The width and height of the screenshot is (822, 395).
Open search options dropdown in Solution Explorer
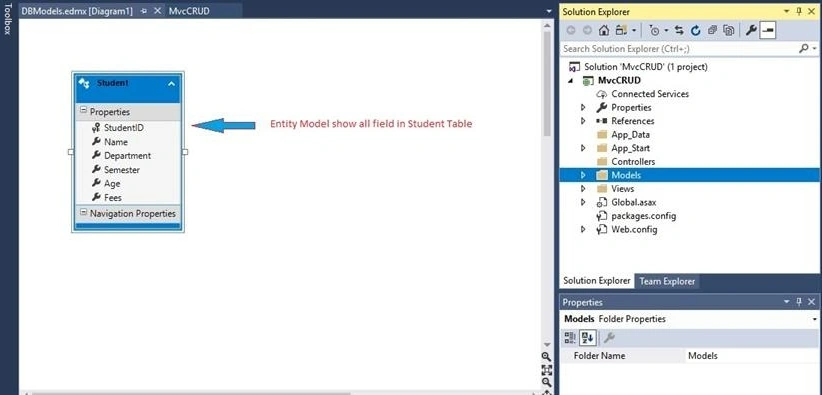815,49
